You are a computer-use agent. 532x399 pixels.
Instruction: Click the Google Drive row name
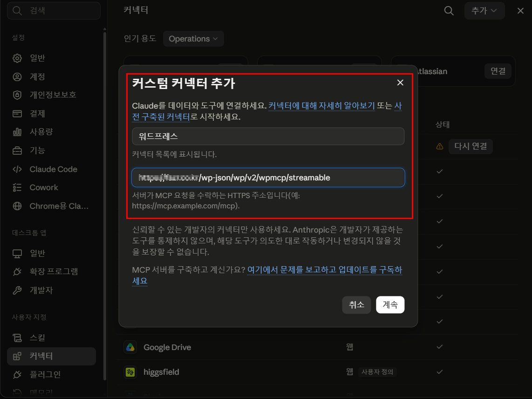pyautogui.click(x=167, y=347)
